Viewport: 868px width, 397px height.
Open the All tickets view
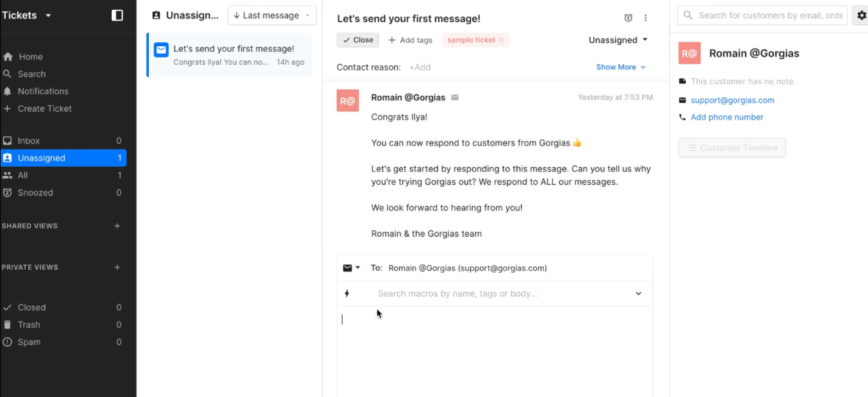[64, 175]
